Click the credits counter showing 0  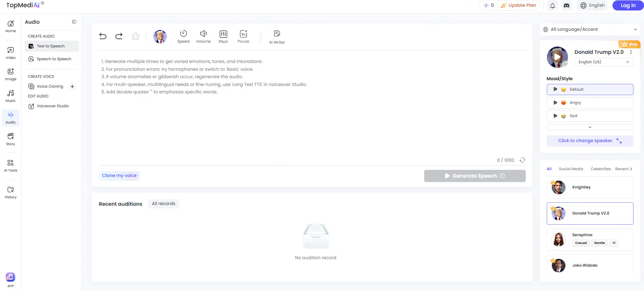pyautogui.click(x=489, y=5)
